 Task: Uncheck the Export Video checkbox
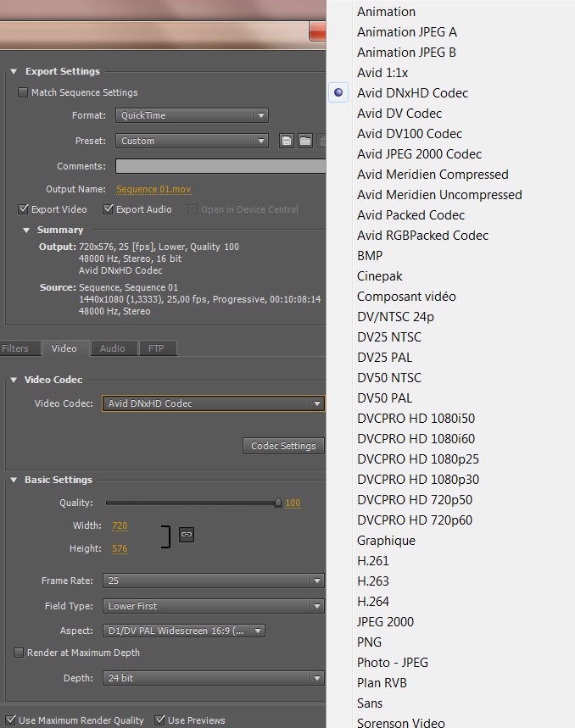click(23, 209)
